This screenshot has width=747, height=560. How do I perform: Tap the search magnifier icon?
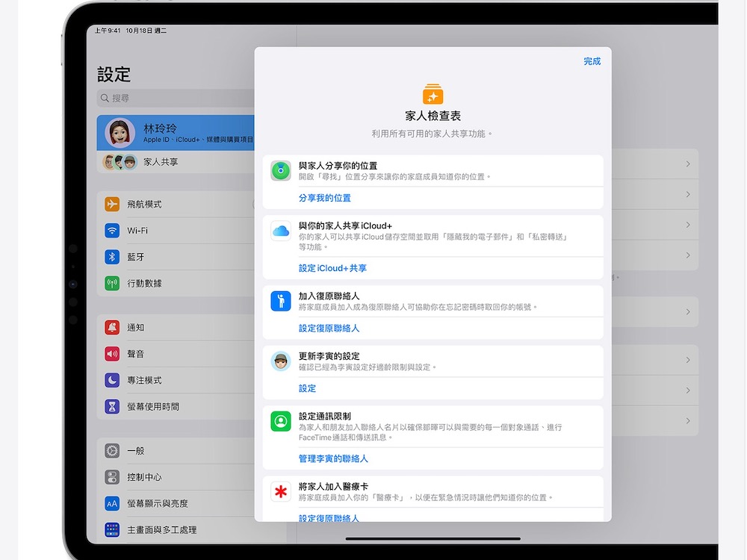(105, 98)
